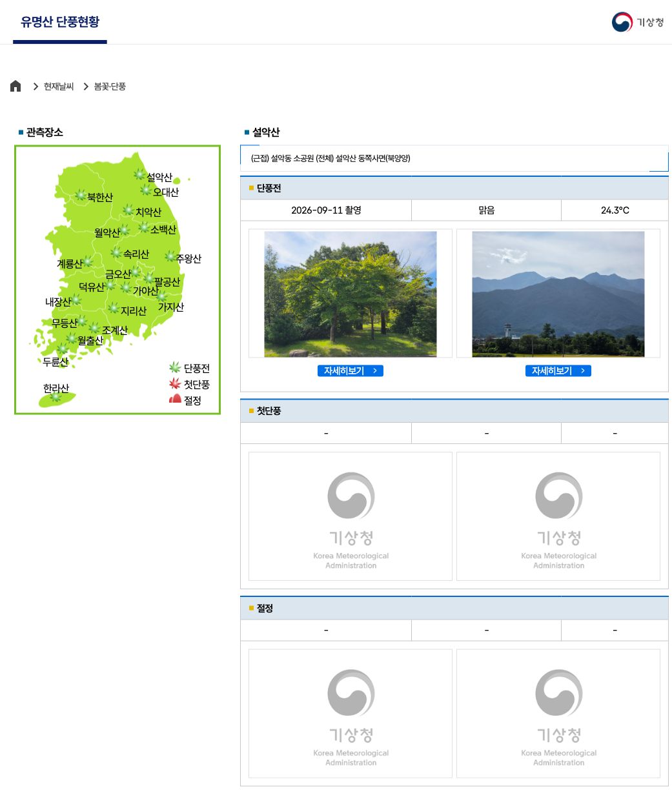Go to the home page icon
Image resolution: width=672 pixels, height=799 pixels.
click(x=15, y=86)
